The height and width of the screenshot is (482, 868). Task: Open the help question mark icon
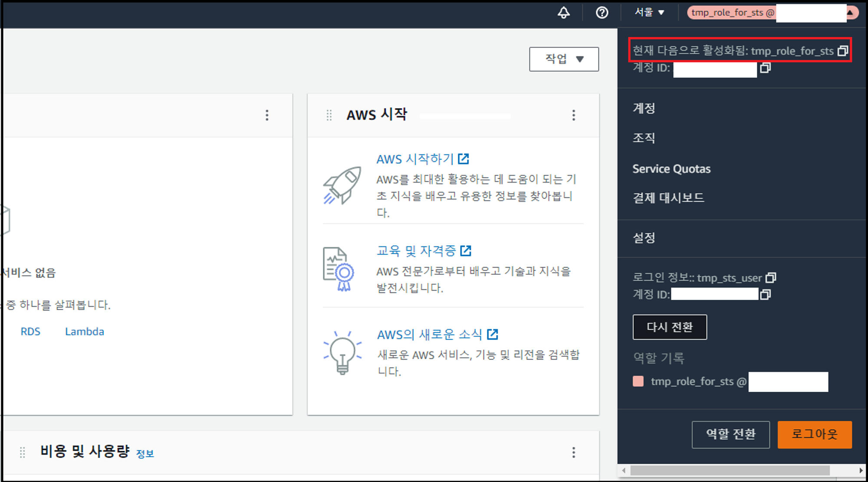[602, 13]
